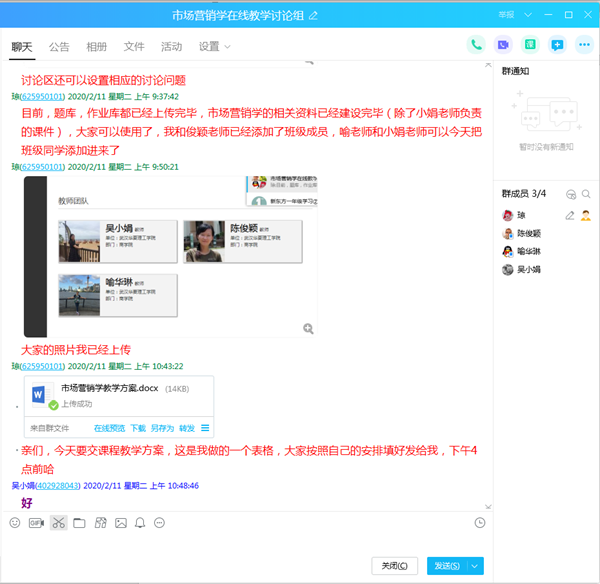Edit the group name with pencil icon
This screenshot has height=584, width=600.
(x=314, y=16)
